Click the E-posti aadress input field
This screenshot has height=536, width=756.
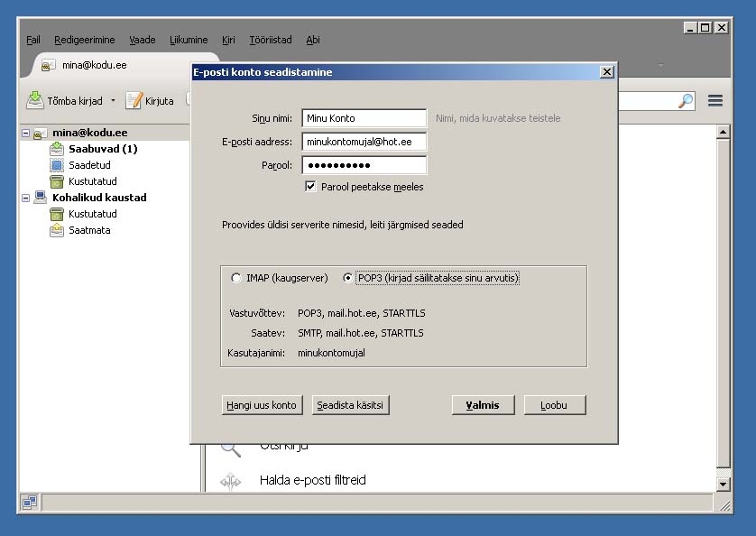pos(364,142)
